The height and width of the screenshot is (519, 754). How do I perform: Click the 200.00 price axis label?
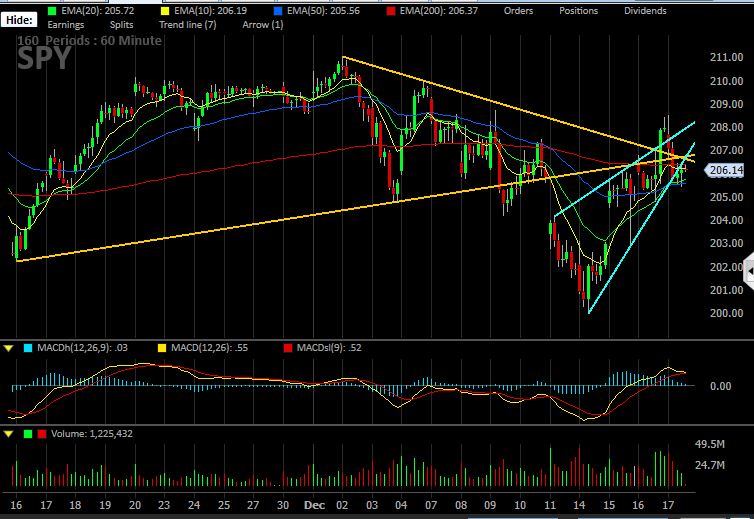(727, 313)
